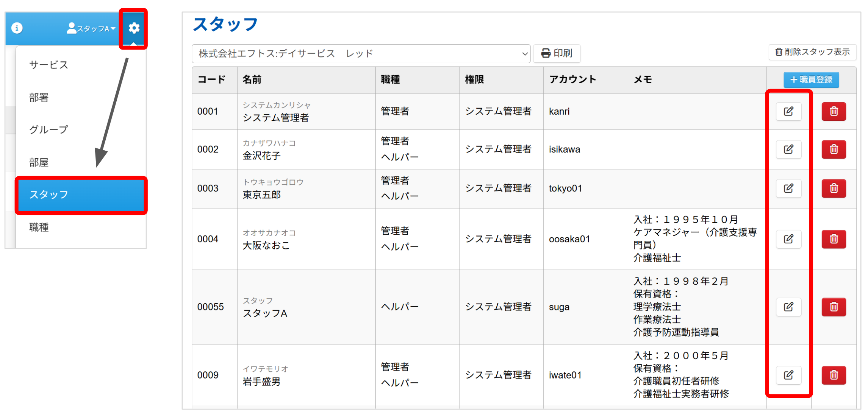868x416 pixels.
Task: Delete staff row 0002 金沢花子
Action: point(834,149)
